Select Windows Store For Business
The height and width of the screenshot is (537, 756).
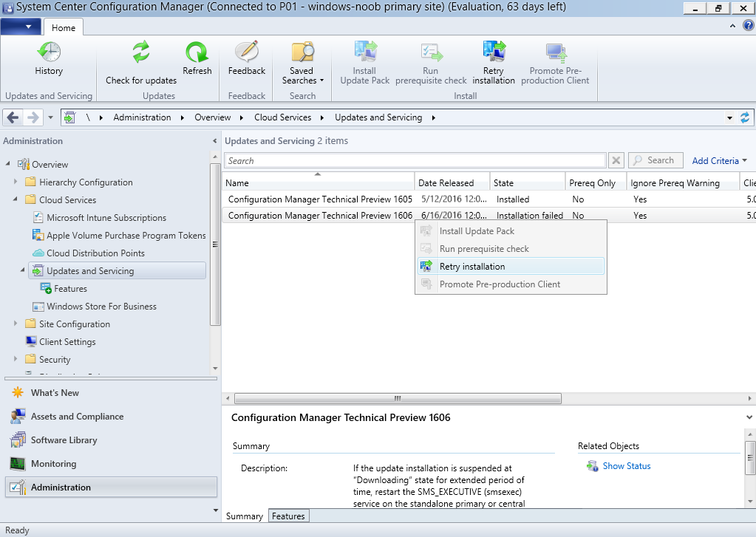(x=101, y=306)
